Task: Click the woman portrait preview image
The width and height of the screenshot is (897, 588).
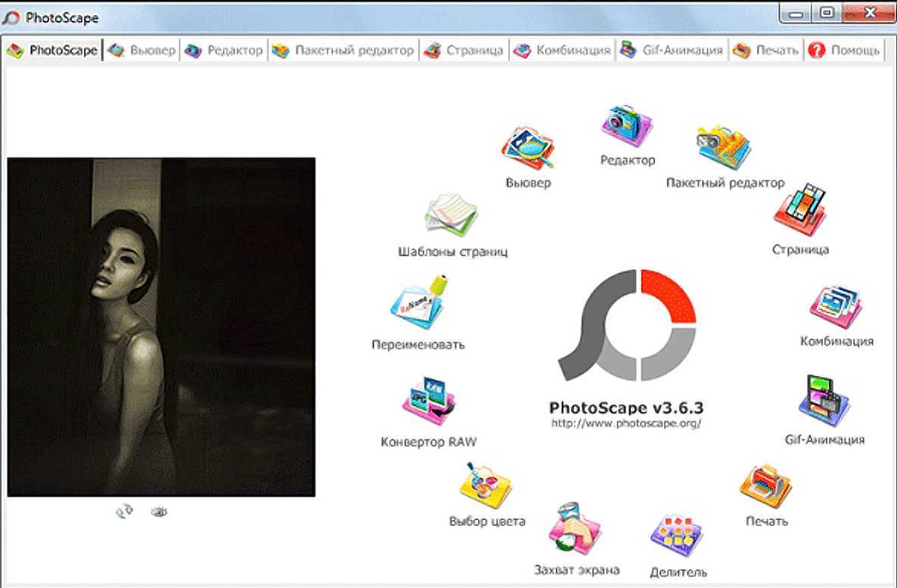Action: point(161,326)
